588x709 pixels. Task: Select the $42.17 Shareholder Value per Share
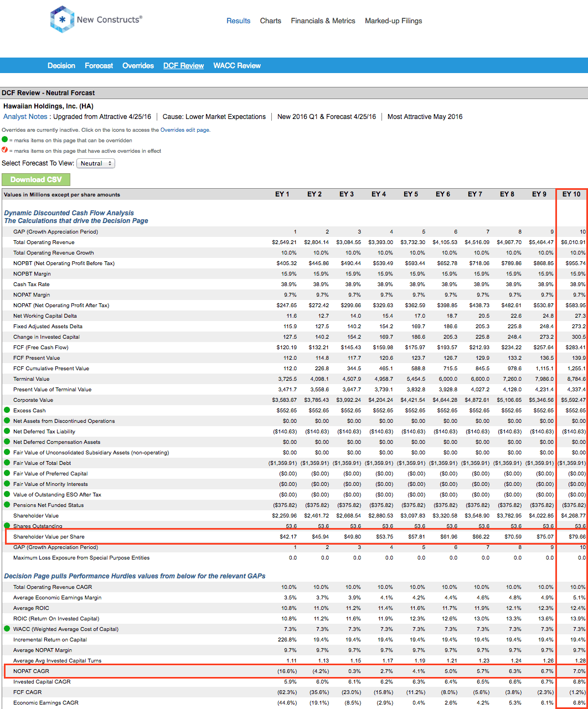point(288,536)
